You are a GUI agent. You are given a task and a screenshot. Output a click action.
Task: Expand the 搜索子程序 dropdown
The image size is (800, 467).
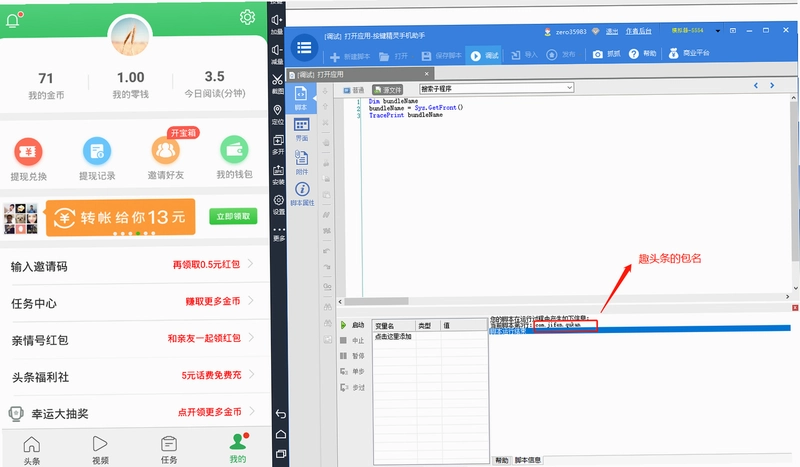pyautogui.click(x=569, y=88)
